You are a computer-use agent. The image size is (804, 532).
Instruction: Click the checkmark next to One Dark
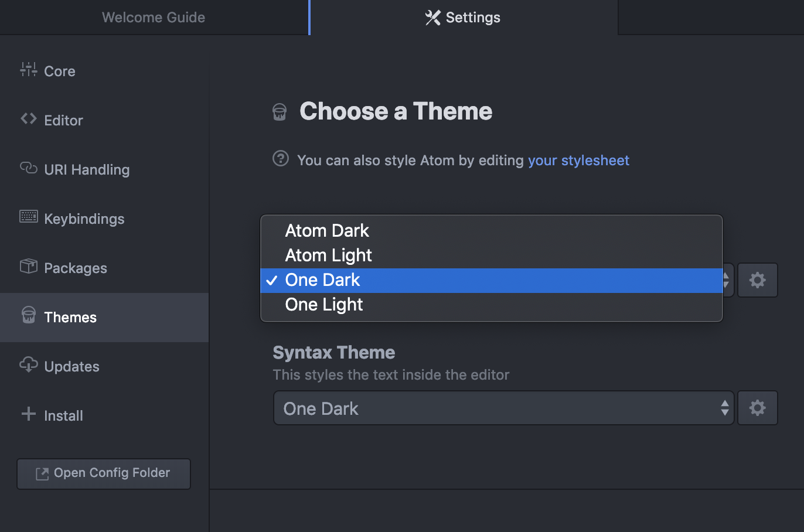[x=271, y=281]
